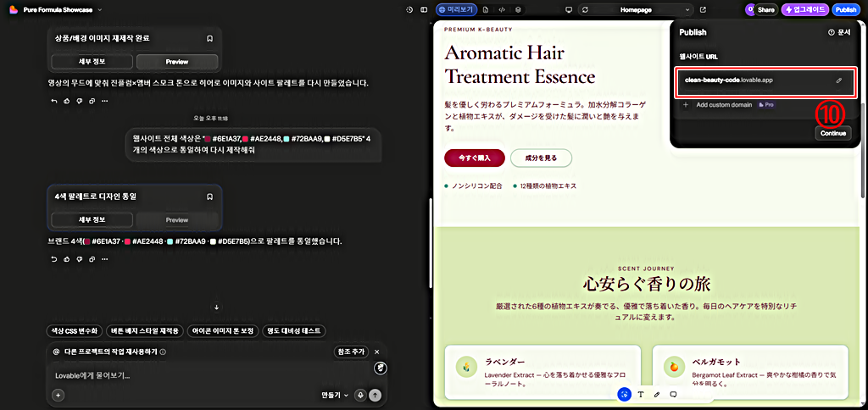Start voice input with microphone icon

coord(361,395)
